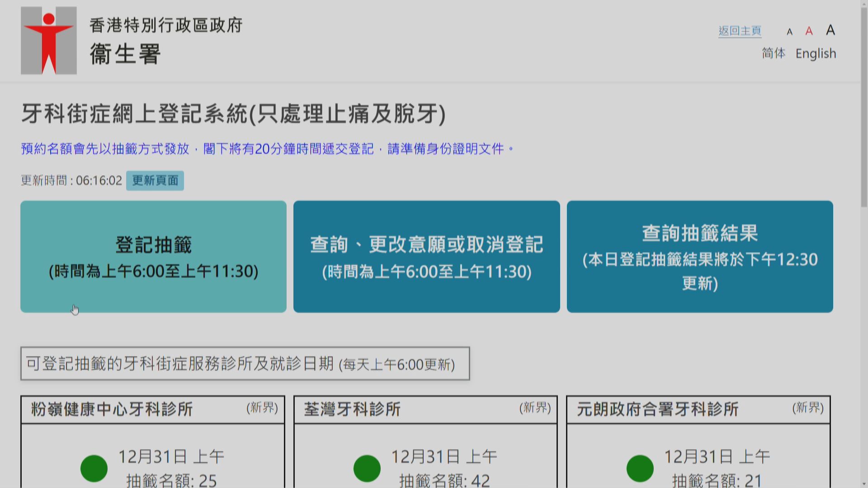Click 抽籤名額: 42 under 荃灣

(444, 480)
